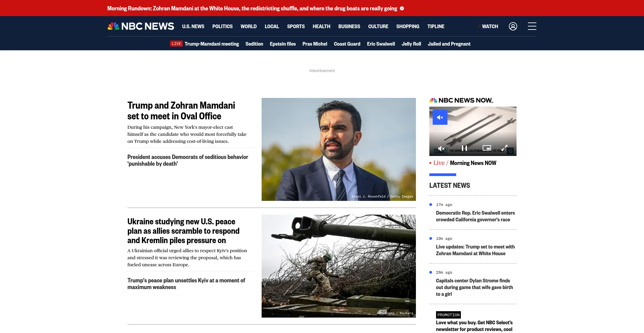Open the Coast Guard trending topic
The image size is (644, 333).
pyautogui.click(x=347, y=44)
